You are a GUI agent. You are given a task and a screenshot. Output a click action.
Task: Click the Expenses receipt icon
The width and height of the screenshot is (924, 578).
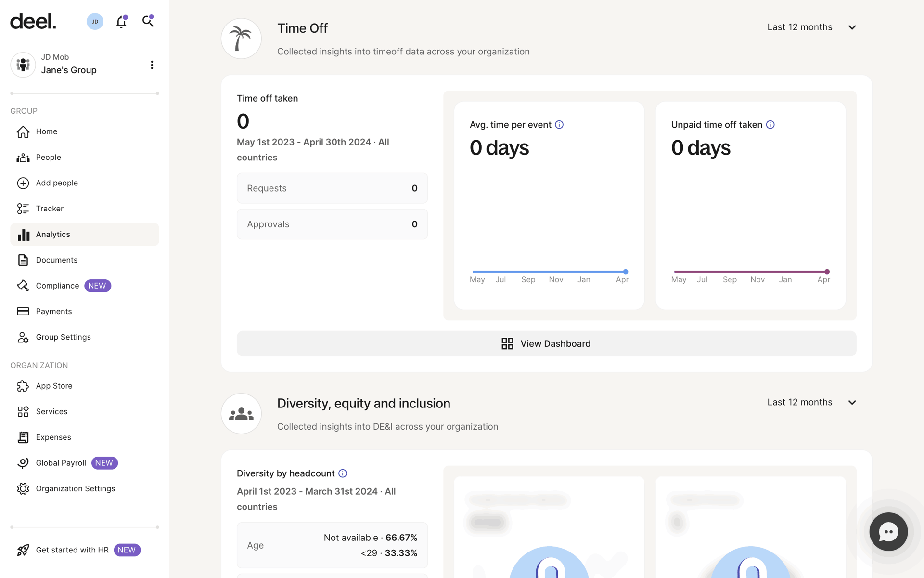click(23, 437)
